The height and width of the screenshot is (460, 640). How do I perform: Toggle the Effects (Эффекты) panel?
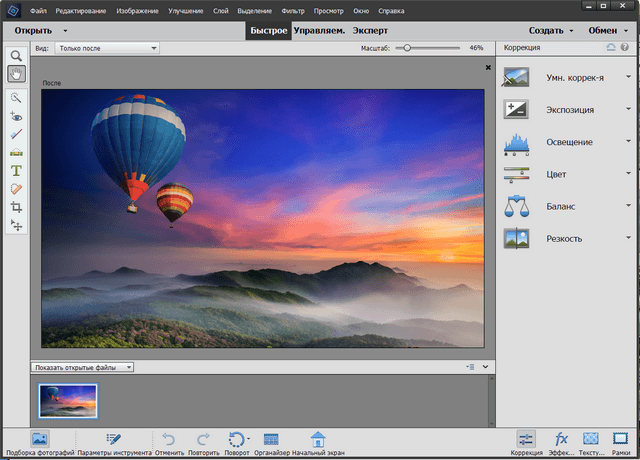tap(562, 439)
